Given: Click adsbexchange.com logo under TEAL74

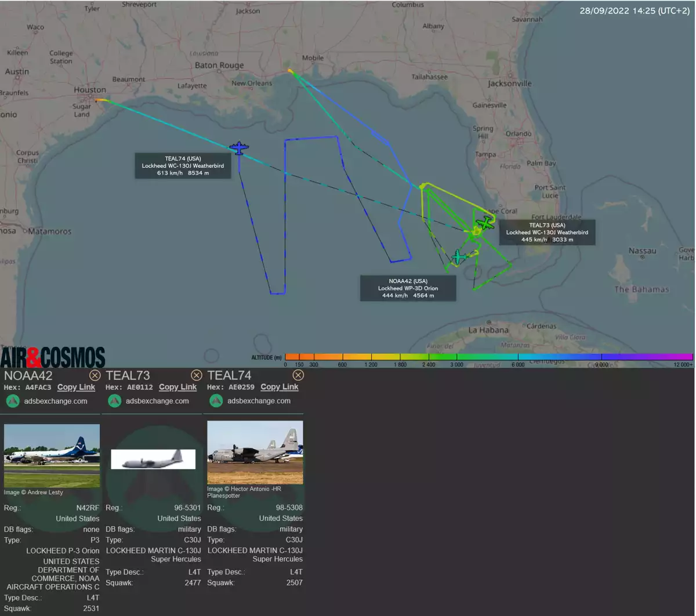Looking at the screenshot, I should pyautogui.click(x=216, y=401).
